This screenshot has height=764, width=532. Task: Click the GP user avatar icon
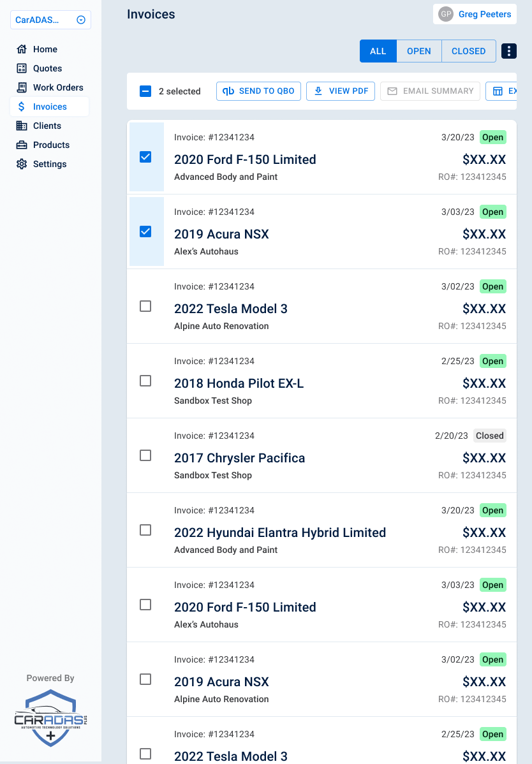pos(446,14)
